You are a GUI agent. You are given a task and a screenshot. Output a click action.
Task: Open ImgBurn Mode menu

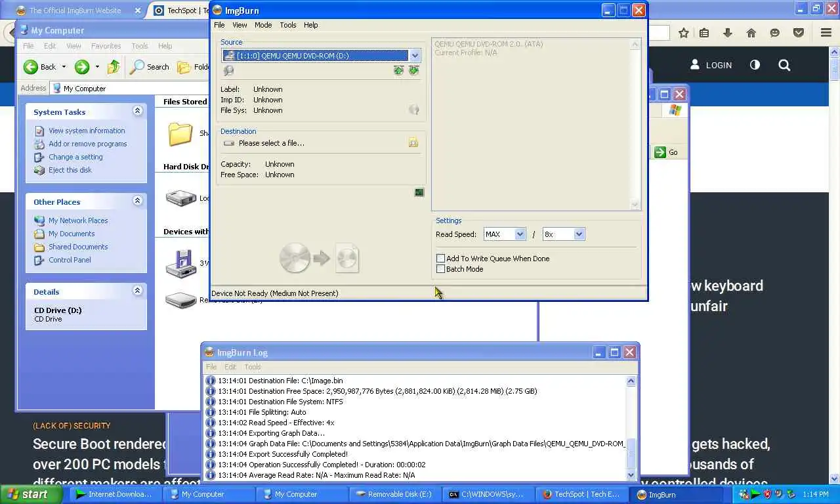263,25
